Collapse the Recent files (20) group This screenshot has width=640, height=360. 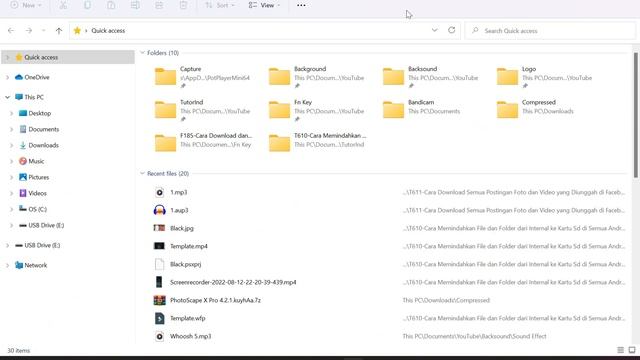click(x=142, y=173)
